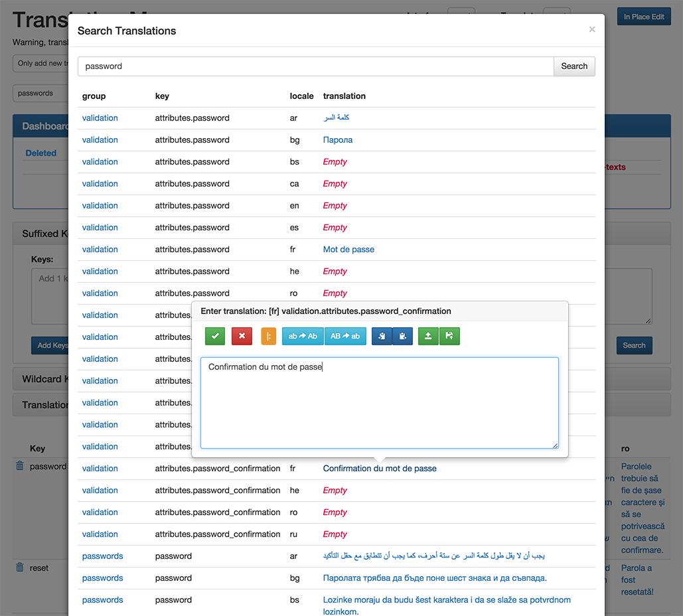
Task: Click the orange pipe separator button
Action: [x=269, y=336]
